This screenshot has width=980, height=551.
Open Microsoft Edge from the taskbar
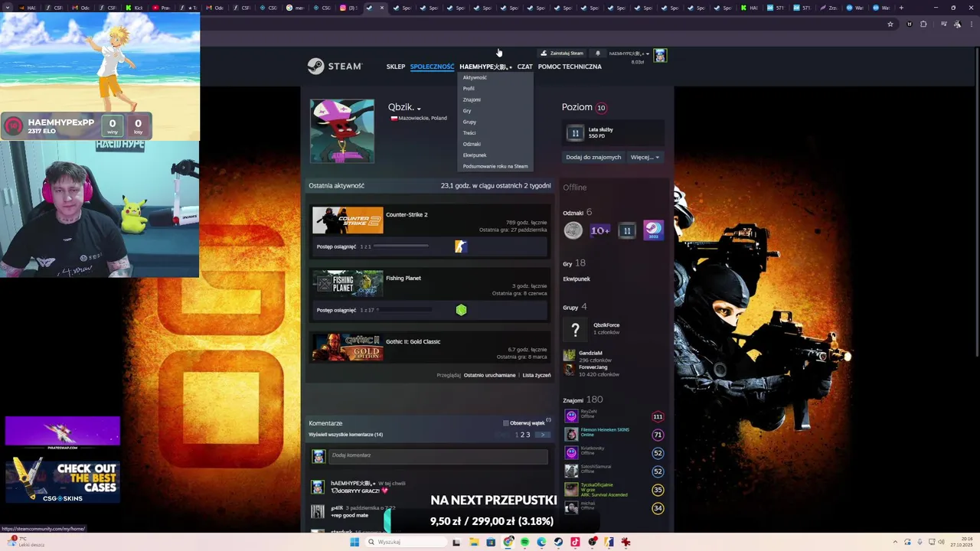(x=541, y=543)
